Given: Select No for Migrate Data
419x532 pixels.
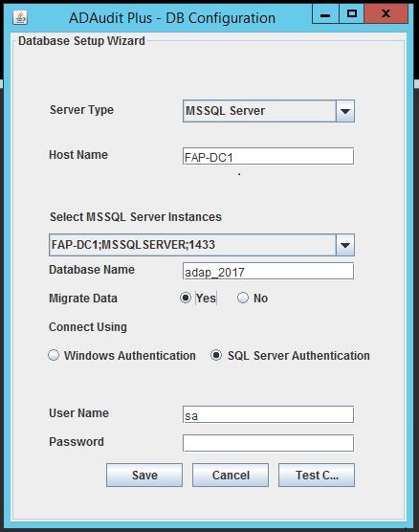Looking at the screenshot, I should point(243,298).
